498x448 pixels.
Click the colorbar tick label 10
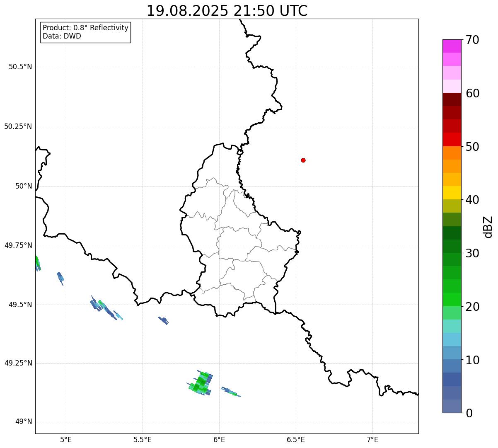point(472,360)
